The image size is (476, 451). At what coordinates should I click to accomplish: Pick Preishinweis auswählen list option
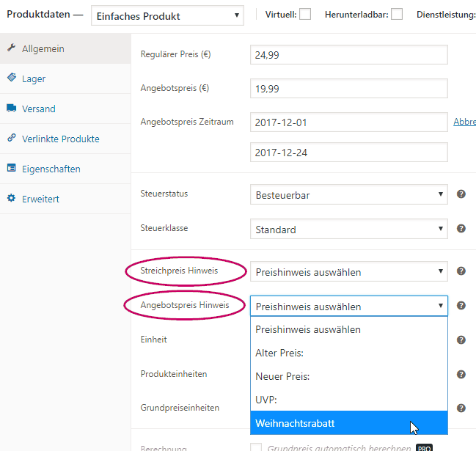pos(349,329)
